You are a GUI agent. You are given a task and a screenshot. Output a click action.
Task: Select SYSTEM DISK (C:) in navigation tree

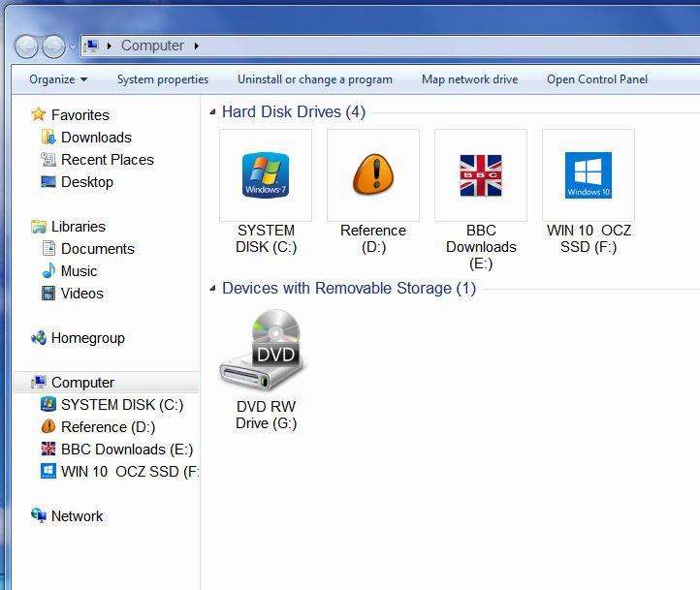tap(122, 405)
